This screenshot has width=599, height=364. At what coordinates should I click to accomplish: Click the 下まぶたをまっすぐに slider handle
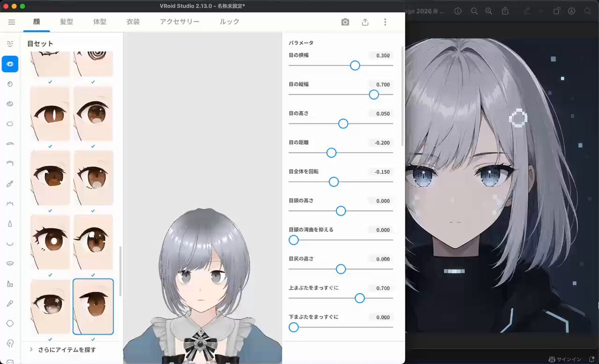pyautogui.click(x=293, y=328)
